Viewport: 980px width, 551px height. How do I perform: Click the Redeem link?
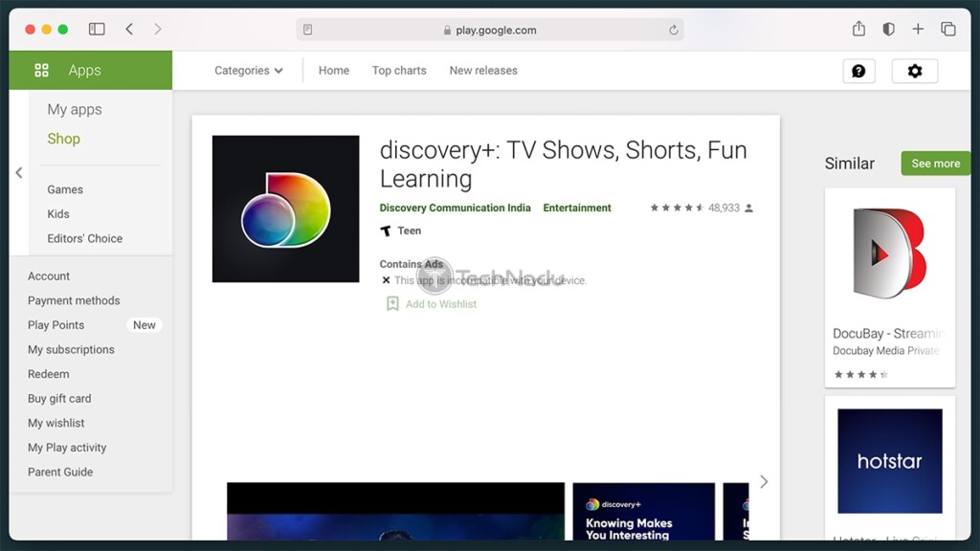click(x=48, y=374)
